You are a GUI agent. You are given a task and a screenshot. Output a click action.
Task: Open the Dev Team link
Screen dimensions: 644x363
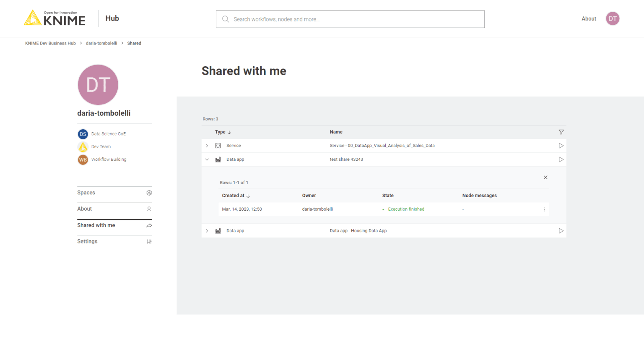(101, 147)
